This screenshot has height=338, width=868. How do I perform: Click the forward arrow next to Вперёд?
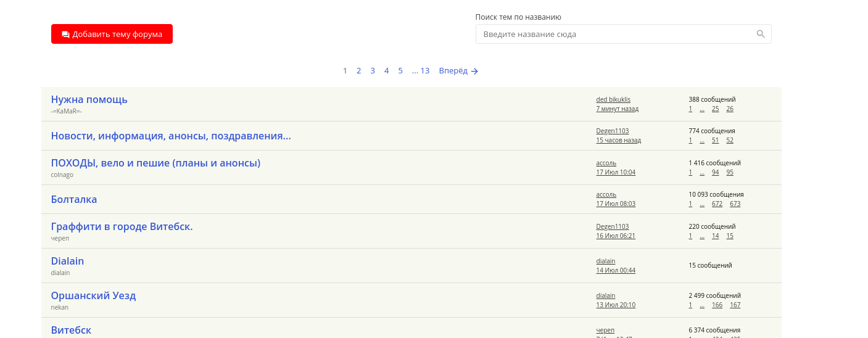coord(474,71)
